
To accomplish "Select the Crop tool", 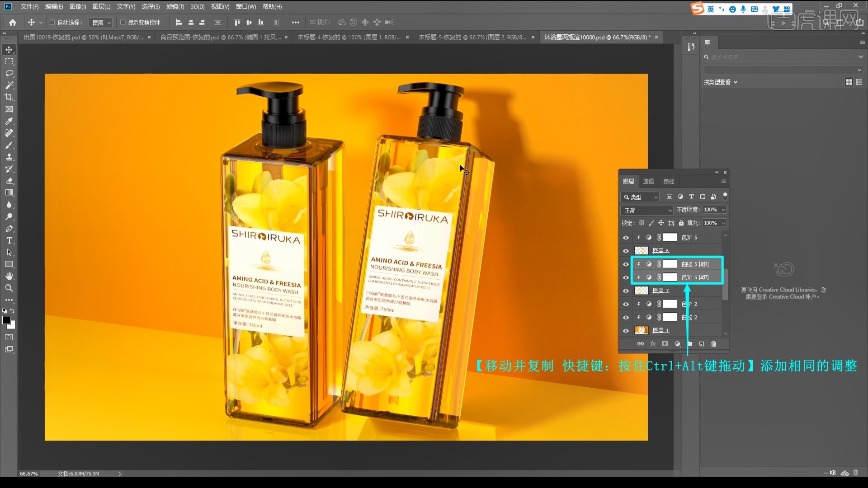I will click(9, 97).
